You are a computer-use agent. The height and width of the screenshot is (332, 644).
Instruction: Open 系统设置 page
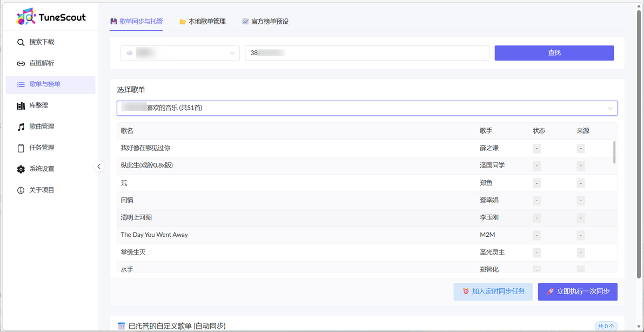coord(51,169)
